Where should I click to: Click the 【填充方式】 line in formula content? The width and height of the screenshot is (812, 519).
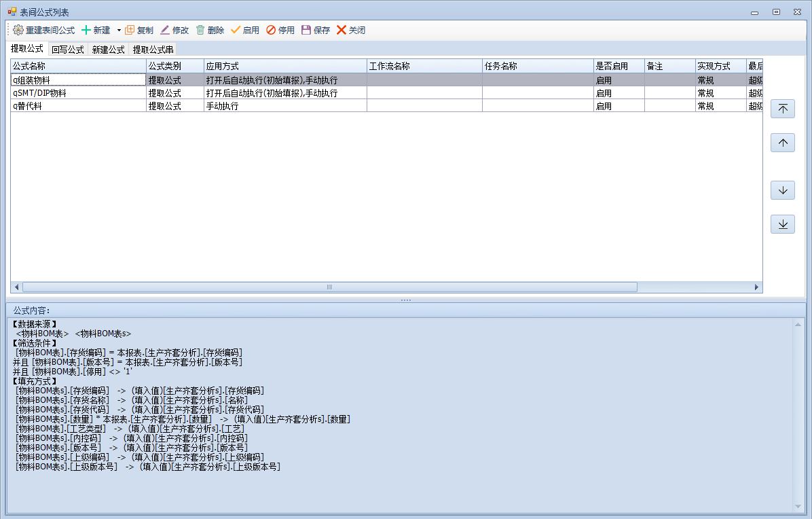point(35,381)
